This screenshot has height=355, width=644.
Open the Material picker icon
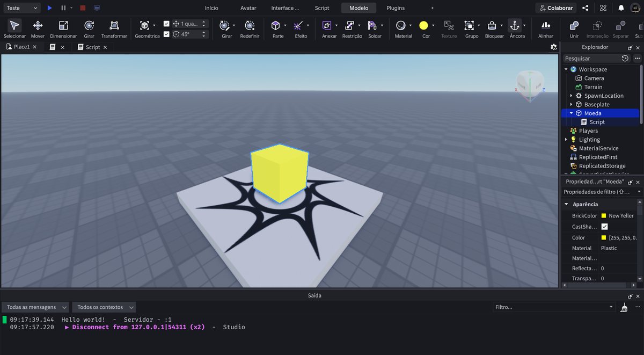coord(400,25)
